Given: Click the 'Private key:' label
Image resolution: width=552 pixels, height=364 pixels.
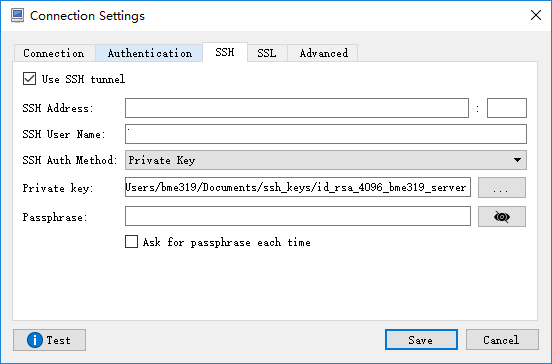Looking at the screenshot, I should pos(58,188).
